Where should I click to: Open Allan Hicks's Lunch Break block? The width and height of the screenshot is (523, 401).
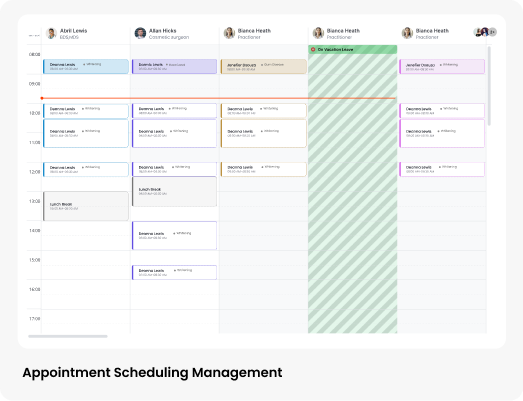click(174, 191)
